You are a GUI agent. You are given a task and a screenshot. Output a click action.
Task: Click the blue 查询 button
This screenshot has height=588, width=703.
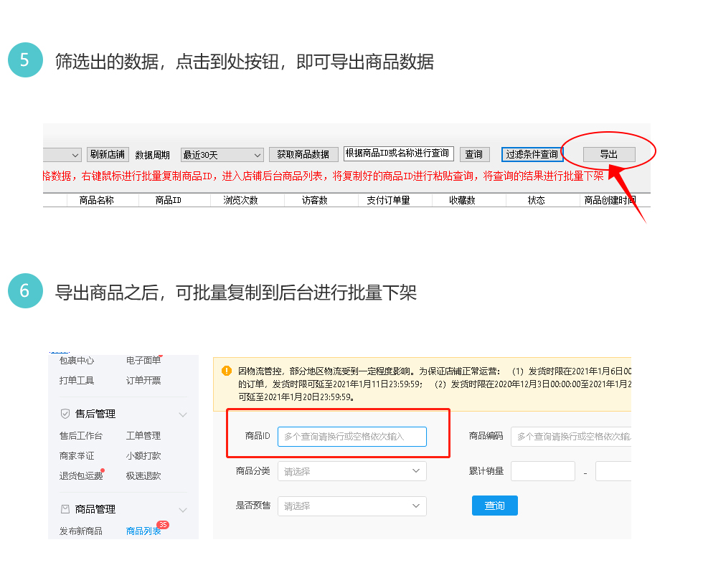(x=494, y=506)
